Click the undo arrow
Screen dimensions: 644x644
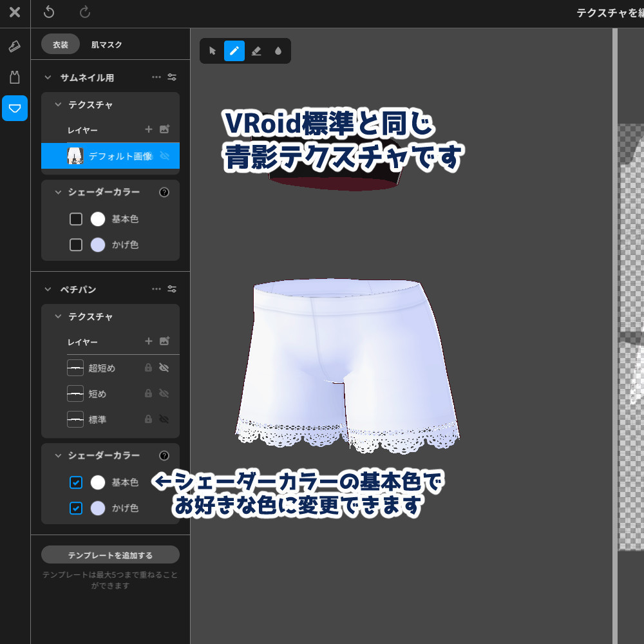(x=48, y=13)
